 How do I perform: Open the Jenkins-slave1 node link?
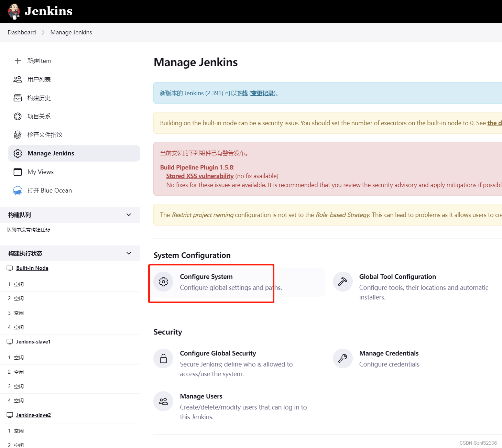33,342
